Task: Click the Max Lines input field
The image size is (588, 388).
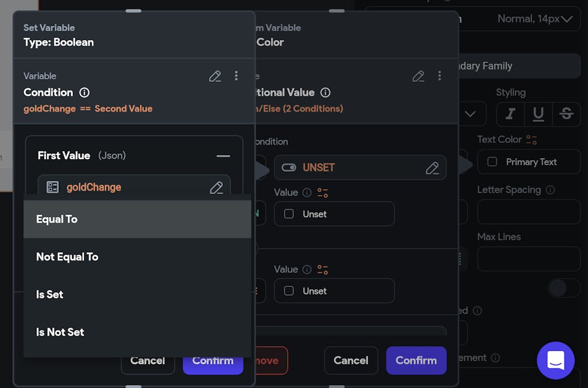Action: click(528, 259)
